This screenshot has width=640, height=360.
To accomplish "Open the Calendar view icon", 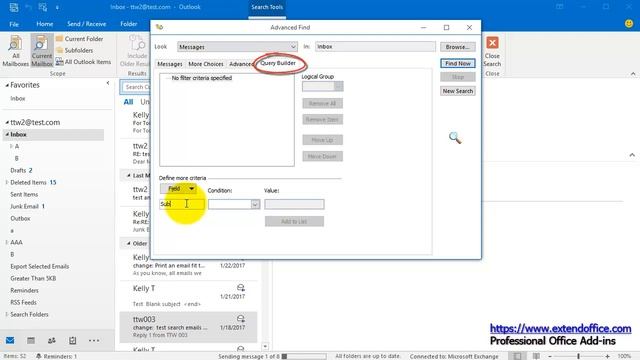I will point(31,340).
